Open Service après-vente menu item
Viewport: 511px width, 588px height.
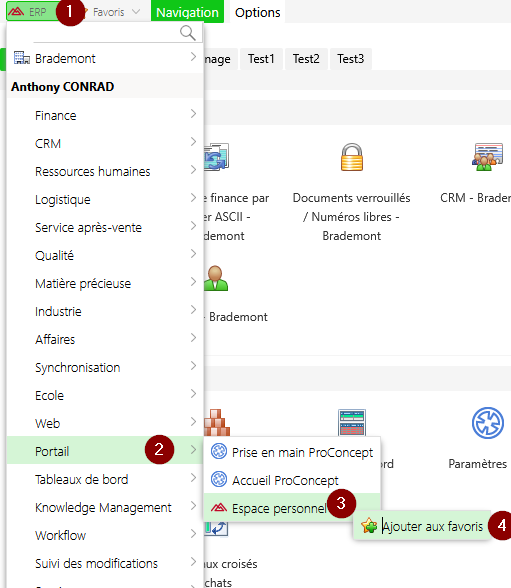105,227
